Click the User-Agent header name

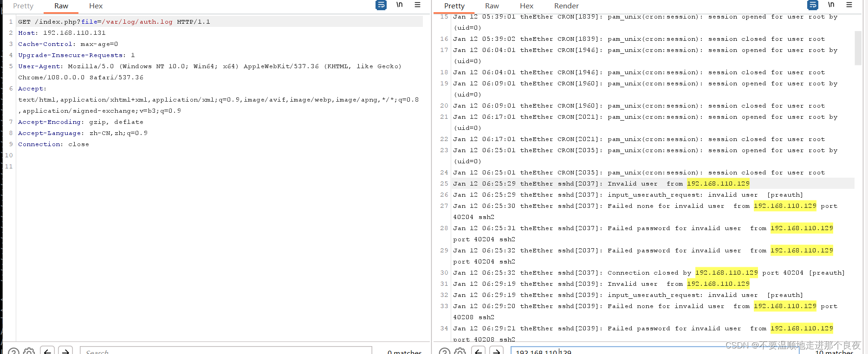click(x=40, y=66)
